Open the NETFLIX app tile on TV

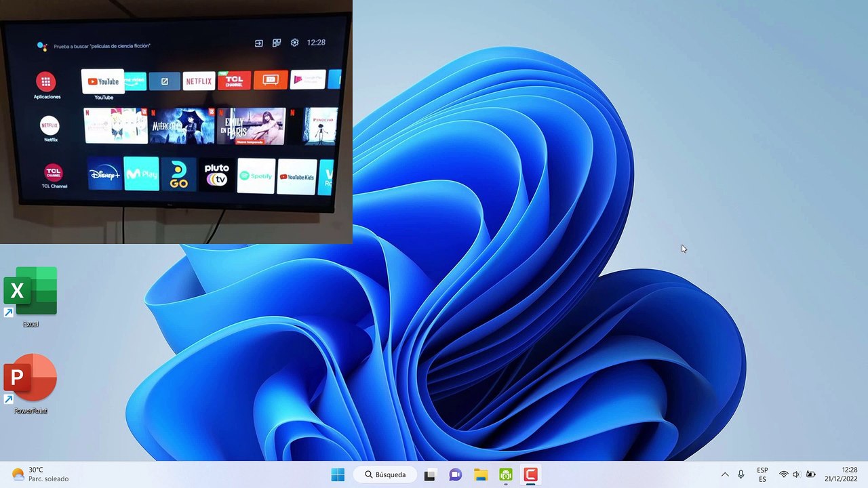point(199,81)
